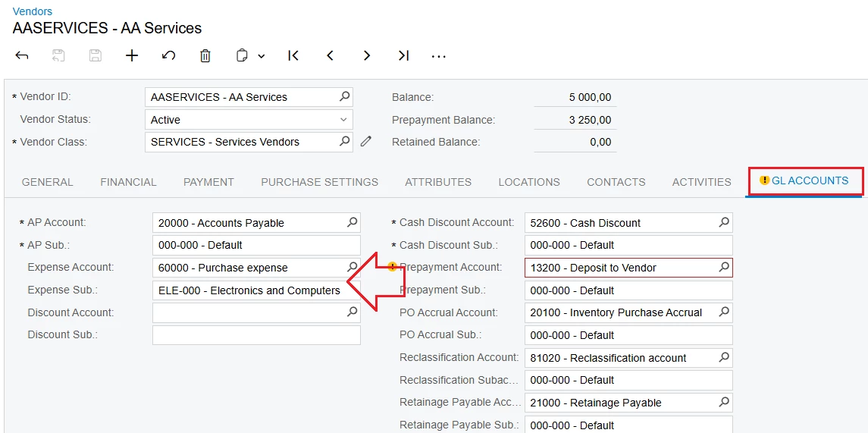Open the Discount Account lookup magnifier
This screenshot has width=868, height=433.
point(352,312)
